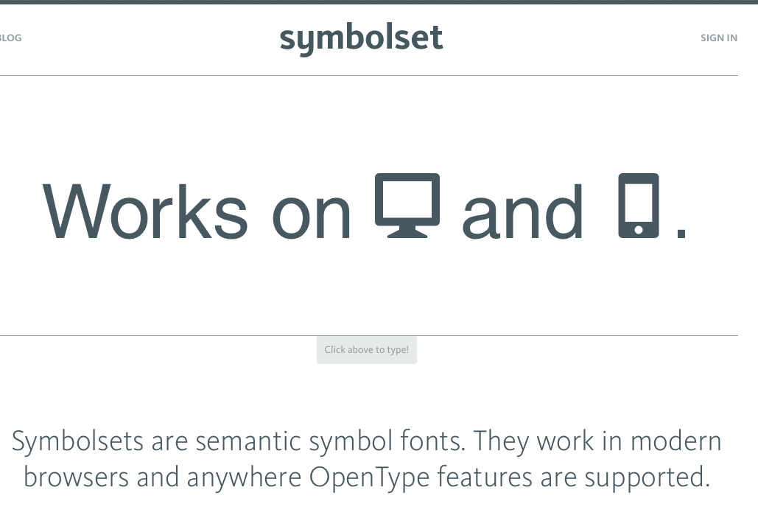758x532 pixels.
Task: Click the word "browsers" in the description
Action: pyautogui.click(x=76, y=477)
